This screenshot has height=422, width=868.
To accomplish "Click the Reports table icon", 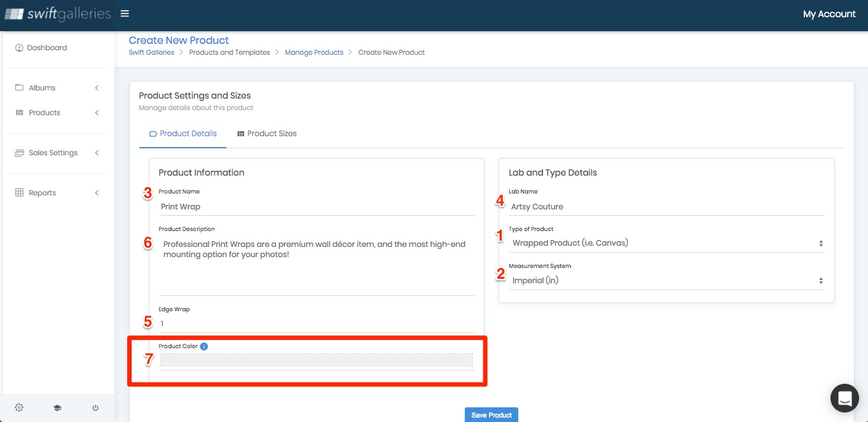I will (x=19, y=193).
